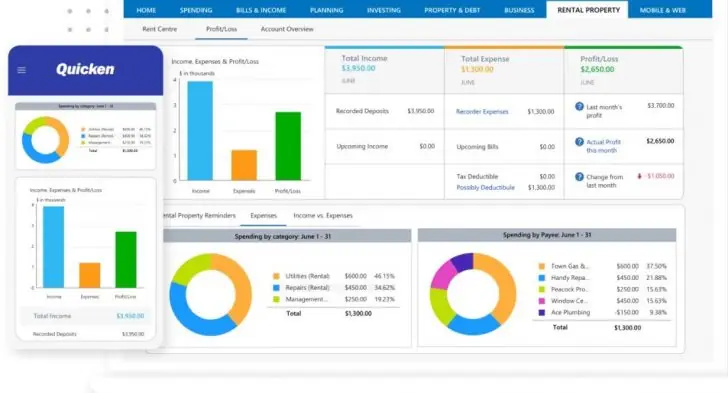Click the Possibly Deductible link
Image resolution: width=728 pixels, height=393 pixels.
coord(485,187)
